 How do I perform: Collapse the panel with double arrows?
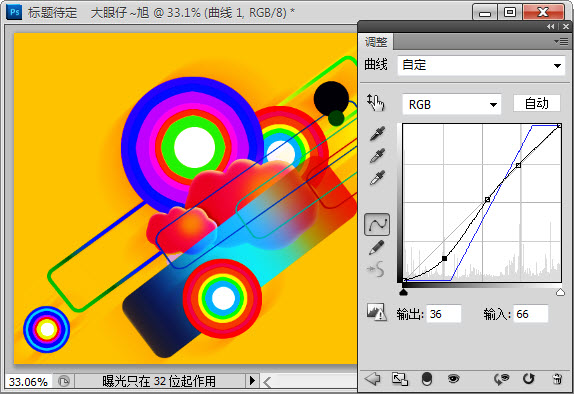[x=550, y=27]
